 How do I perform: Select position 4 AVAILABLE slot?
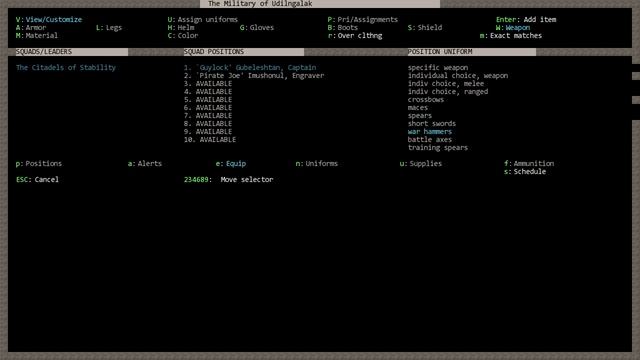click(208, 92)
